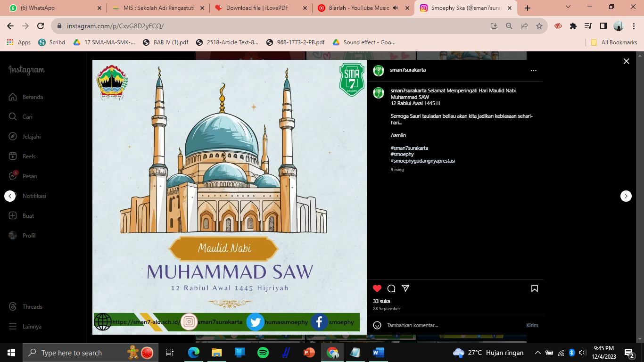Mute the YouTube Music tab audio icon
The width and height of the screenshot is (644, 362).
[x=396, y=8]
